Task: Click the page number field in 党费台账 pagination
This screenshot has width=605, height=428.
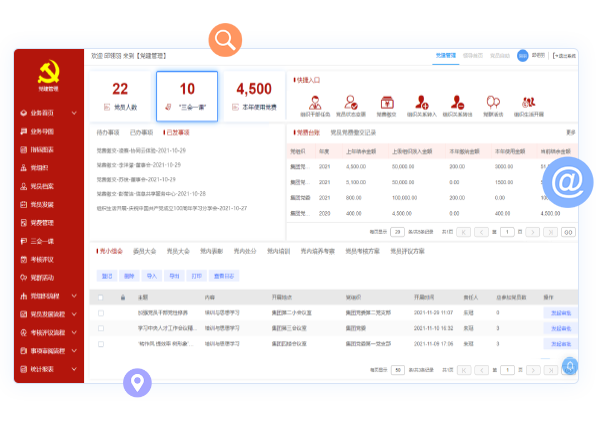Action: point(508,232)
